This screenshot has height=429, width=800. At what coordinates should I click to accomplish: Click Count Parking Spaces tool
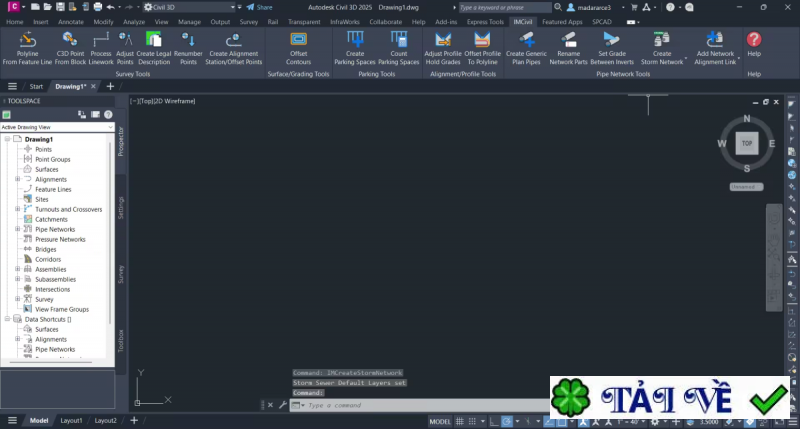398,48
